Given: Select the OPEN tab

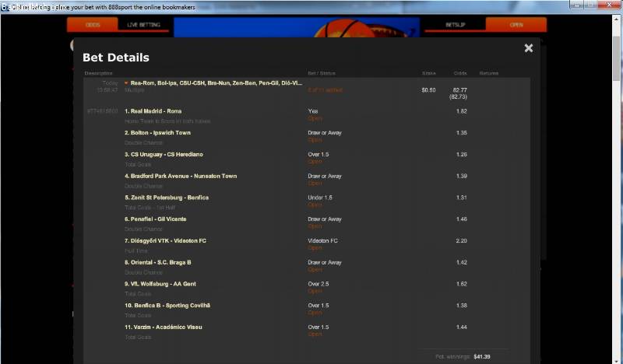Looking at the screenshot, I should [x=516, y=25].
